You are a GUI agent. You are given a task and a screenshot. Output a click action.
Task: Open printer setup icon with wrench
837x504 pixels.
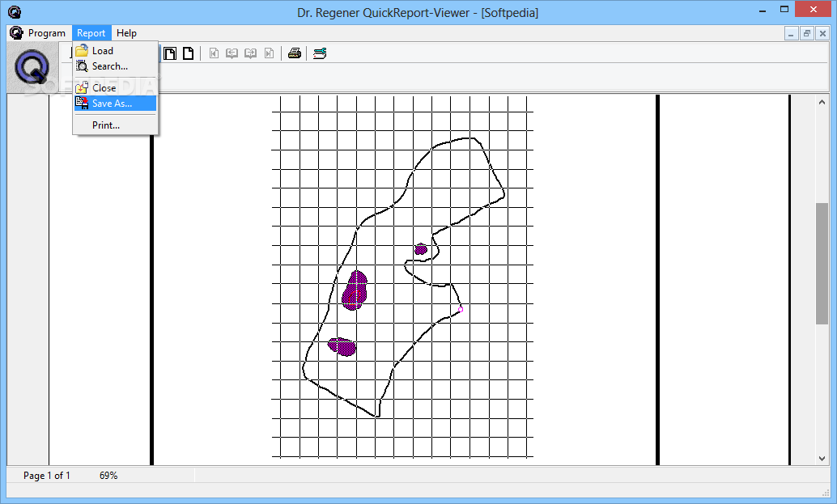click(x=320, y=53)
